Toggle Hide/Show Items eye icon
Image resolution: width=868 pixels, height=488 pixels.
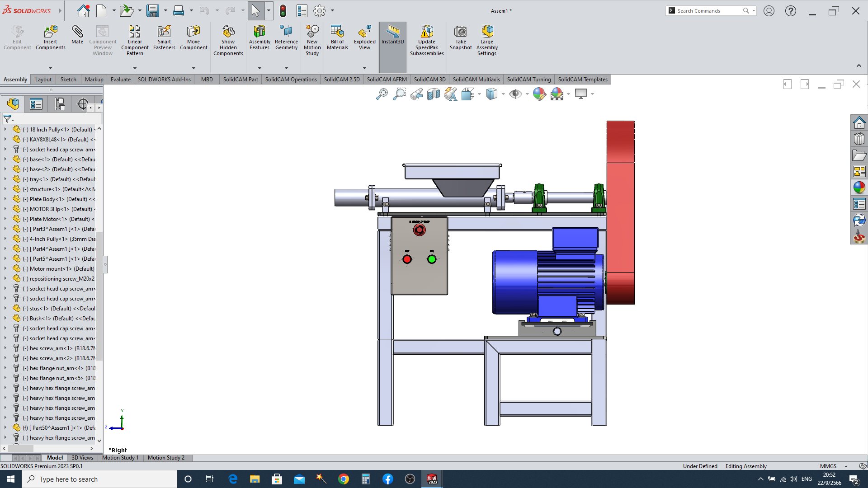pyautogui.click(x=515, y=94)
